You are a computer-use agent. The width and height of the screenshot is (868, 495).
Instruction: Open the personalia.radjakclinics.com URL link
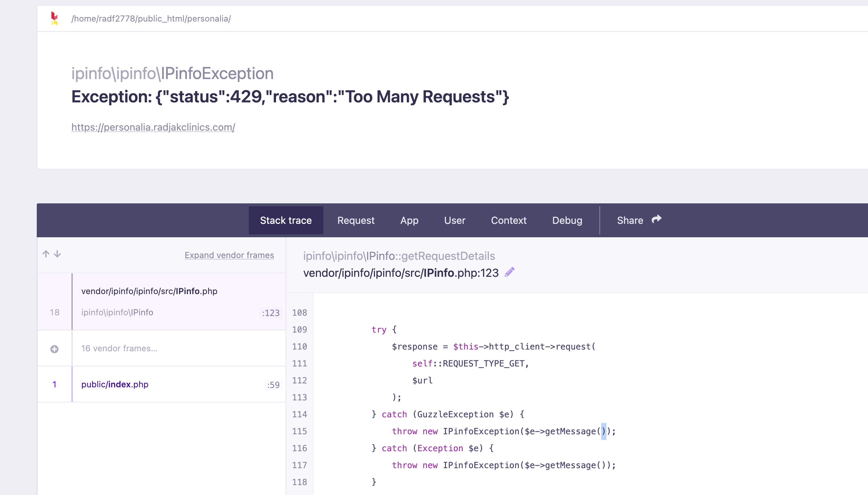click(153, 127)
